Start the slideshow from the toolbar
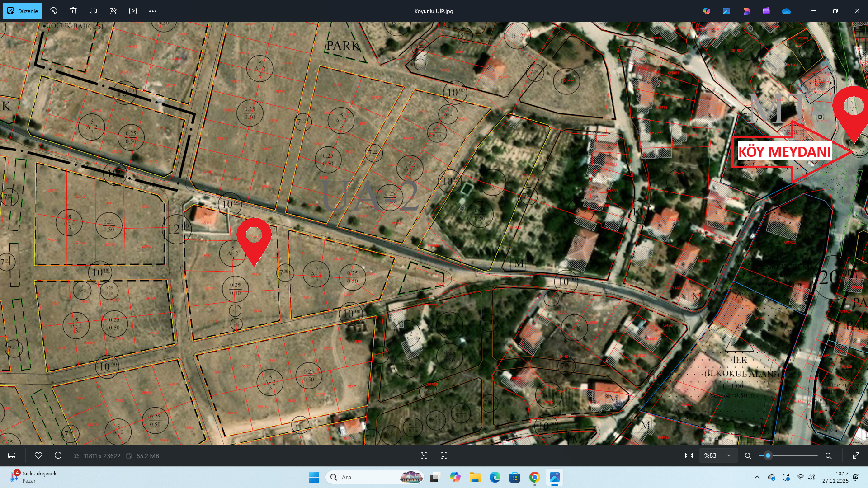Viewport: 868px width, 488px height. click(133, 11)
